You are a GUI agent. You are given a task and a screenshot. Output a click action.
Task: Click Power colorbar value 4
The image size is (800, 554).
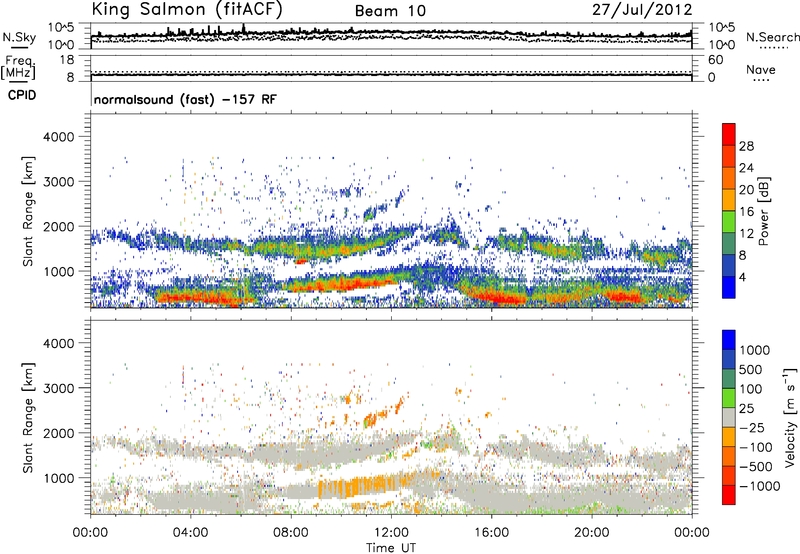click(x=742, y=277)
